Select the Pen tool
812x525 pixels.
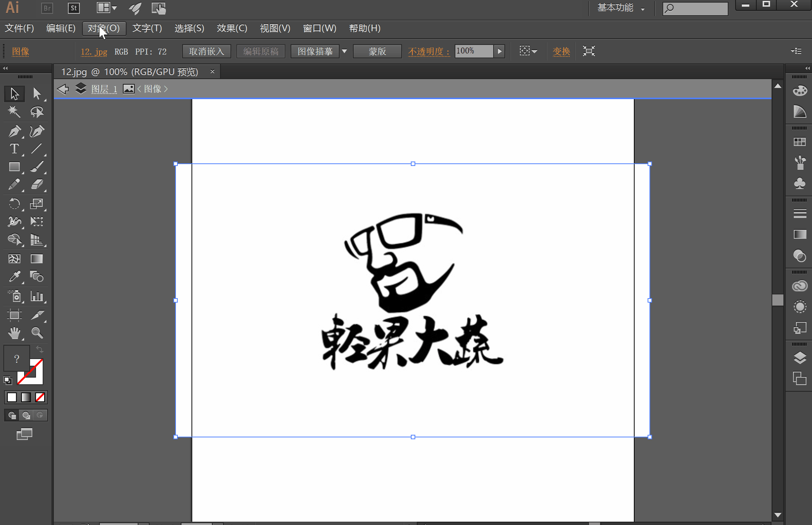pyautogui.click(x=14, y=131)
